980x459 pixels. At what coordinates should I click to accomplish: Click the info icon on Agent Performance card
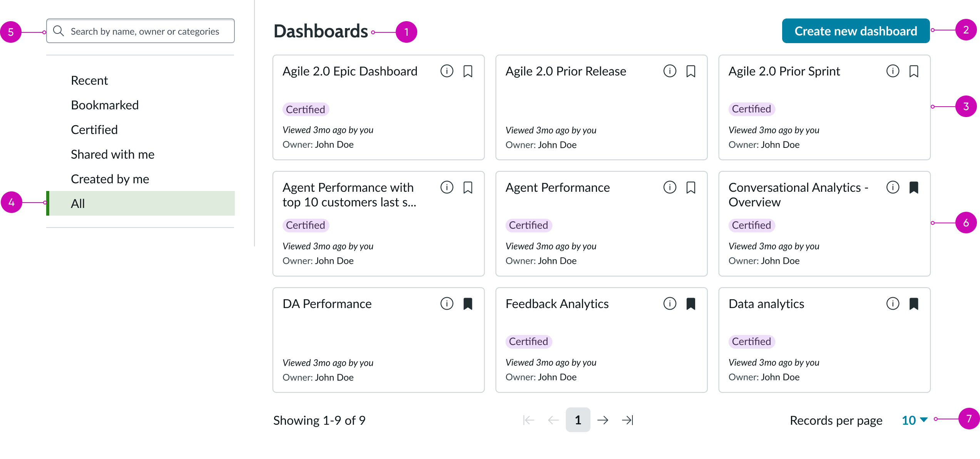[x=669, y=188]
